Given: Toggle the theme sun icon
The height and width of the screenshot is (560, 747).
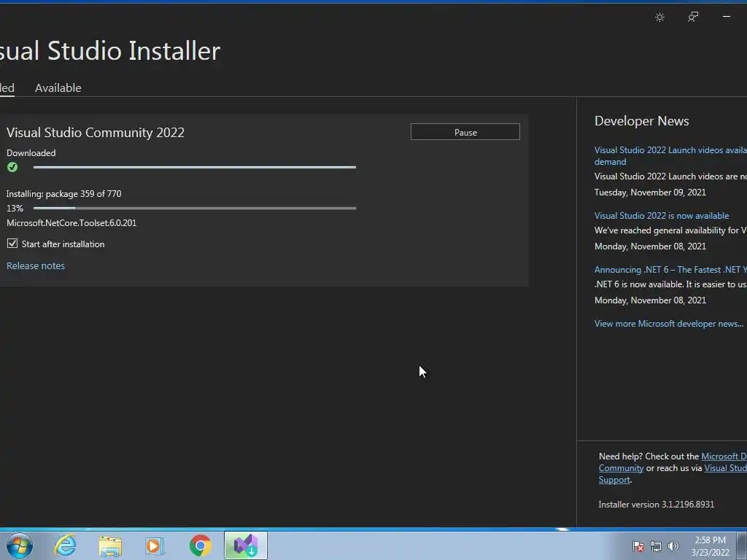Looking at the screenshot, I should [659, 17].
